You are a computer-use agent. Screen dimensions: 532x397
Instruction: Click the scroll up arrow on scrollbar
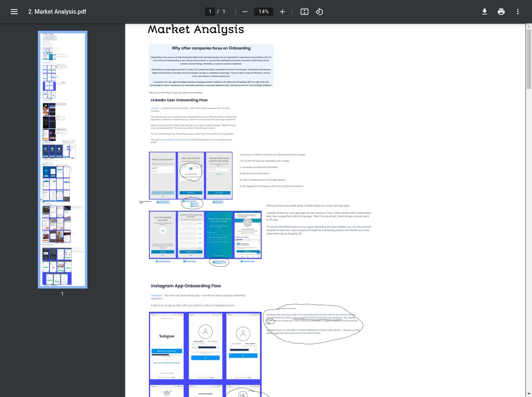[529, 27]
